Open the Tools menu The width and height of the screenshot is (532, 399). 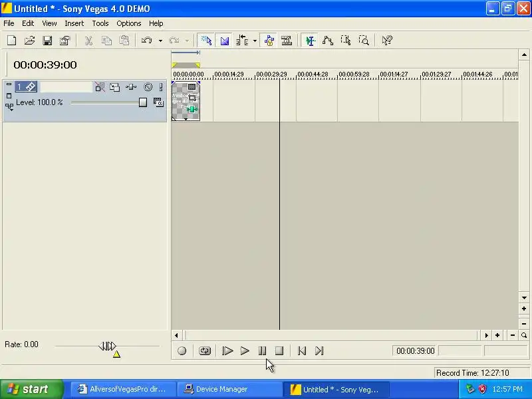tap(100, 23)
